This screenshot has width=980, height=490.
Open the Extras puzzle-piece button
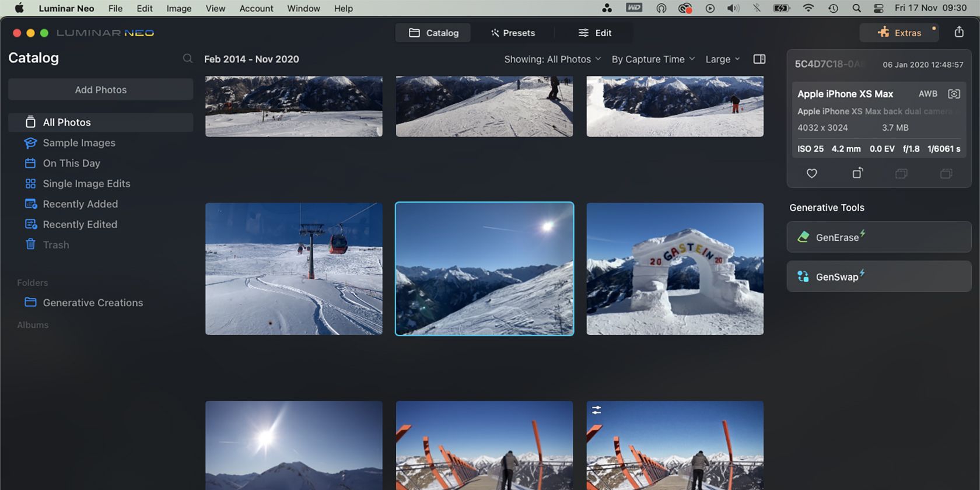899,33
